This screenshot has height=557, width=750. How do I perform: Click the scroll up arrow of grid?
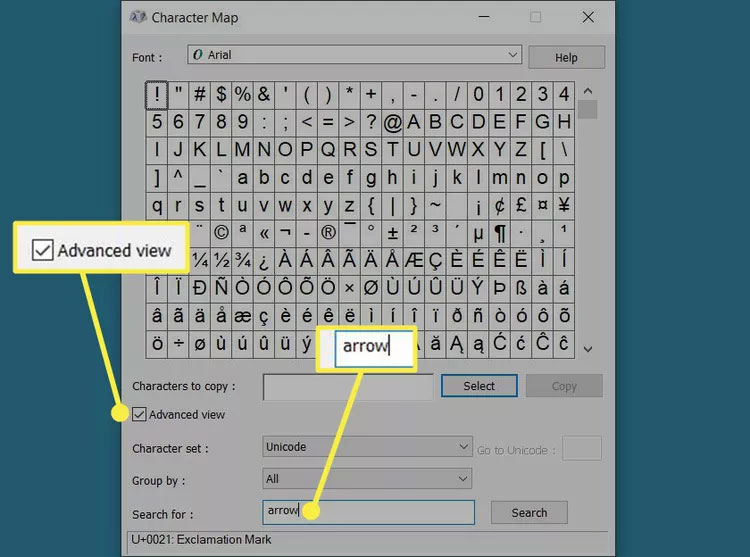pos(588,91)
